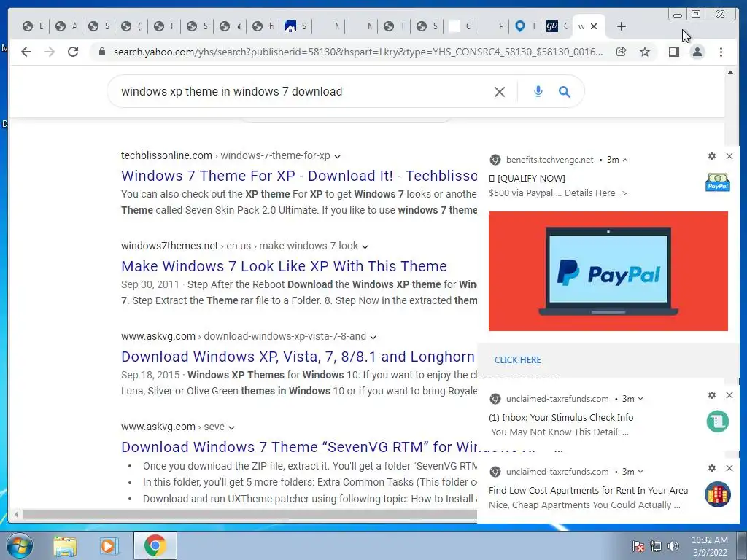
Task: Close the active Yahoo search tab
Action: click(594, 27)
